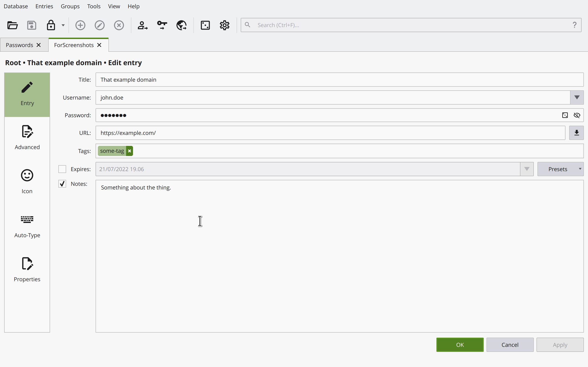Lock the database using padlock icon

(51, 25)
